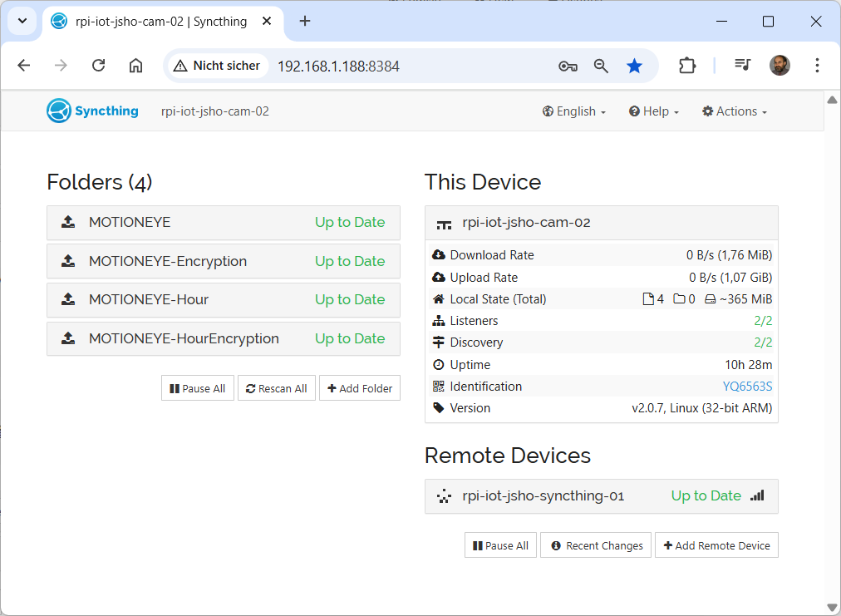Reload the page with the refresh icon
The image size is (841, 616).
click(98, 66)
